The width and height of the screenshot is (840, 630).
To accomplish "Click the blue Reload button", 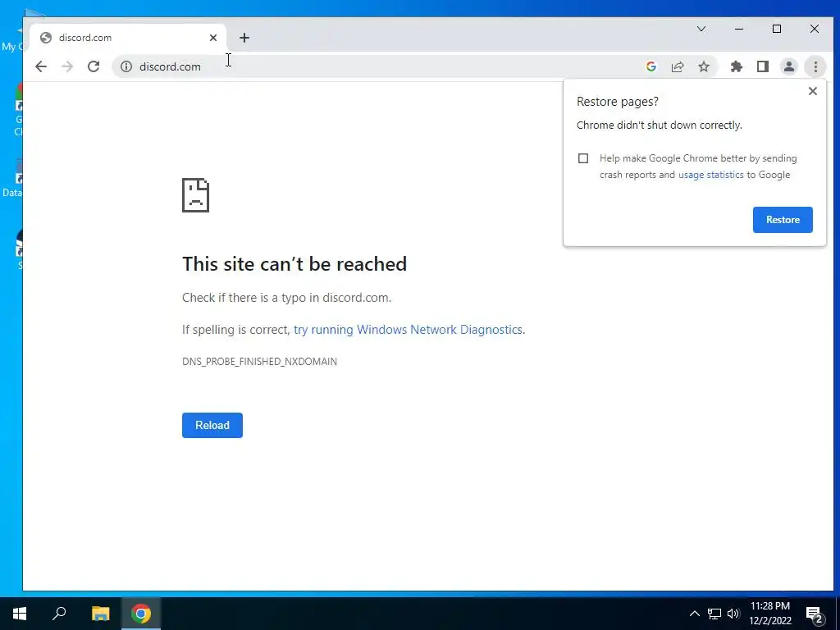I will [212, 426].
